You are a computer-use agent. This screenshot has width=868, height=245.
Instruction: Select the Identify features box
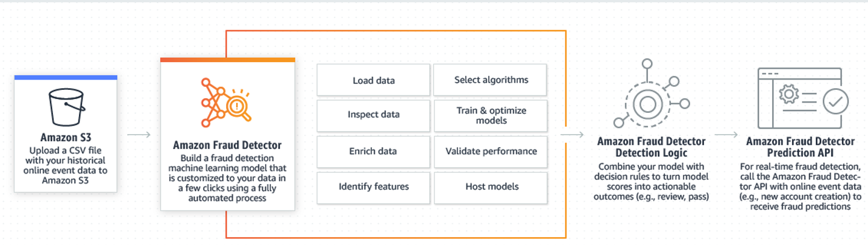pyautogui.click(x=374, y=186)
